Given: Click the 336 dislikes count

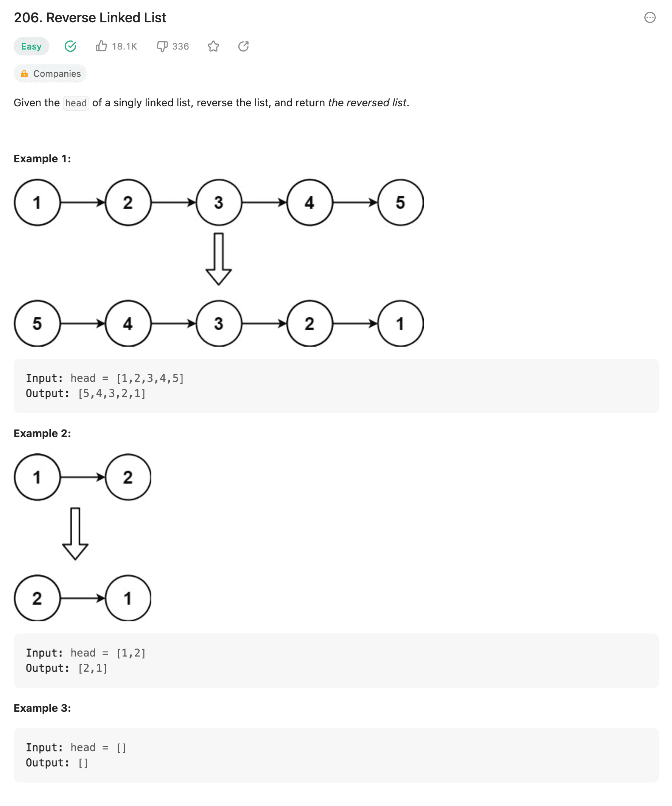Looking at the screenshot, I should [x=180, y=47].
